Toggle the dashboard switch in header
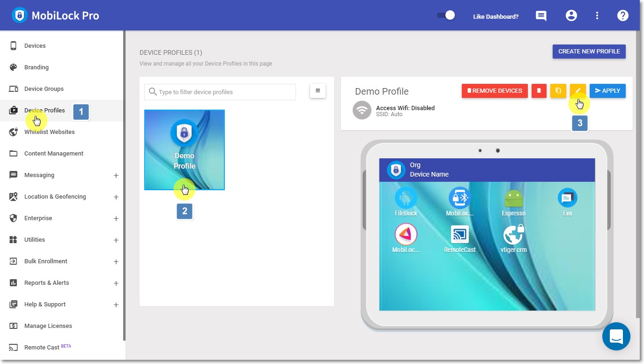Image resolution: width=644 pixels, height=364 pixels. tap(446, 15)
